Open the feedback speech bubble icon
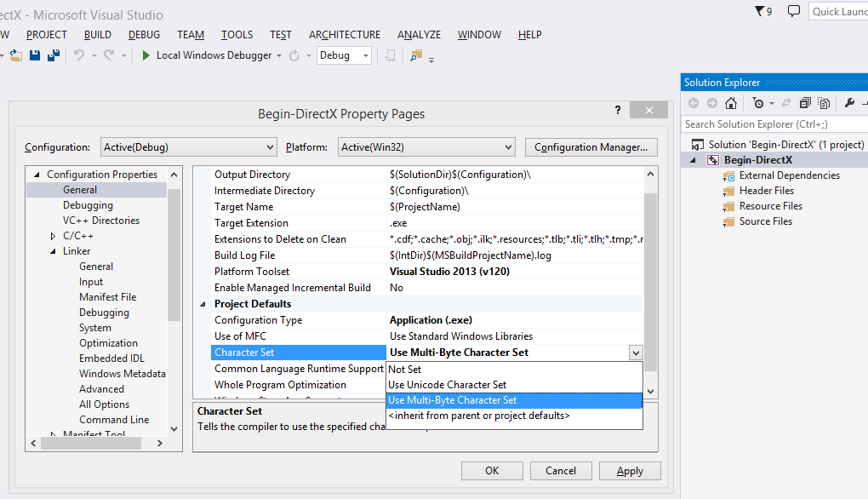The width and height of the screenshot is (868, 499). [794, 11]
